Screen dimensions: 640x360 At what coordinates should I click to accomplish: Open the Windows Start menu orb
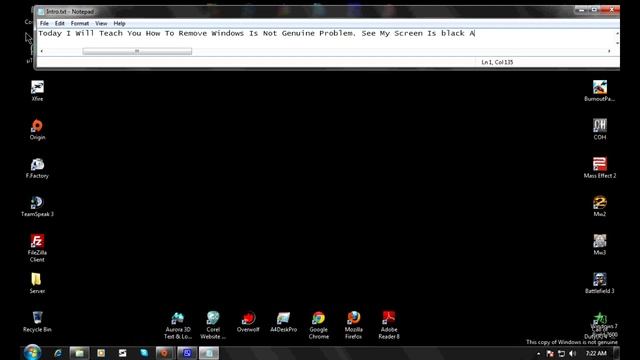coord(32,353)
